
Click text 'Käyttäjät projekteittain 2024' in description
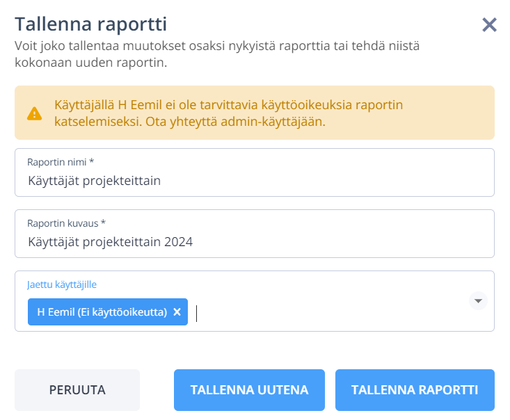tap(110, 242)
